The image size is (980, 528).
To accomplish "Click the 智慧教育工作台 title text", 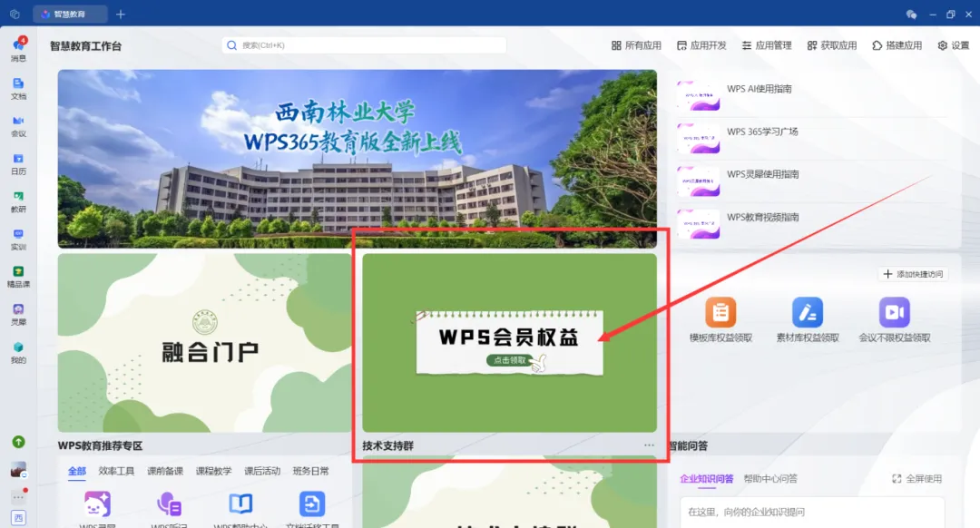I will (85, 45).
